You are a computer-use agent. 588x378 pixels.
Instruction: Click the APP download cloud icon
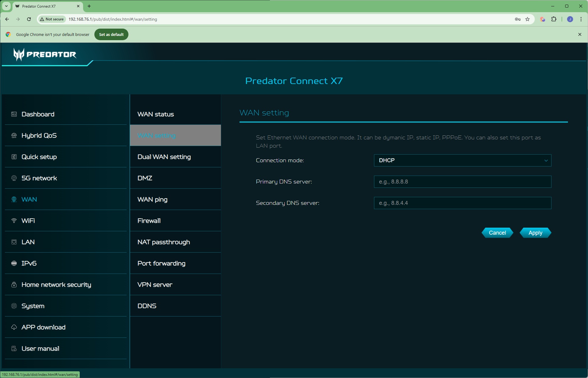point(14,327)
